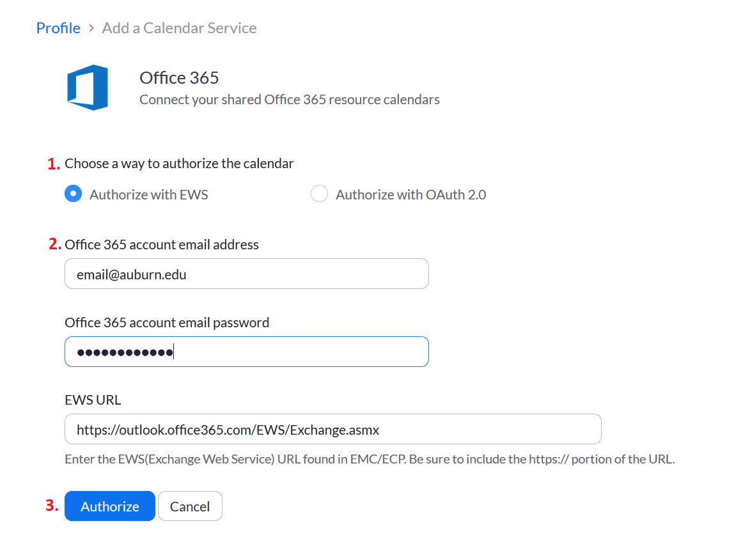The image size is (750, 560).
Task: Click the breadcrumb chevron separator after Profile
Action: tap(91, 28)
